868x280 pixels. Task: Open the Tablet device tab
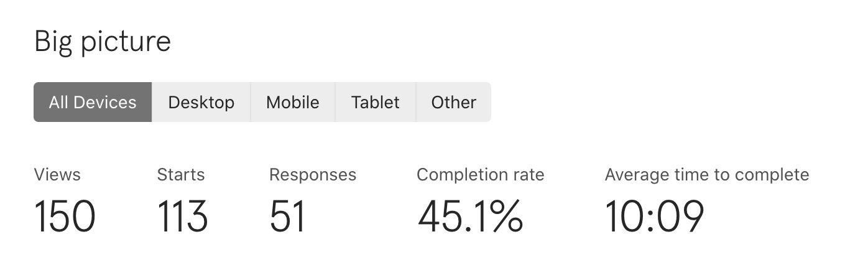pos(376,102)
